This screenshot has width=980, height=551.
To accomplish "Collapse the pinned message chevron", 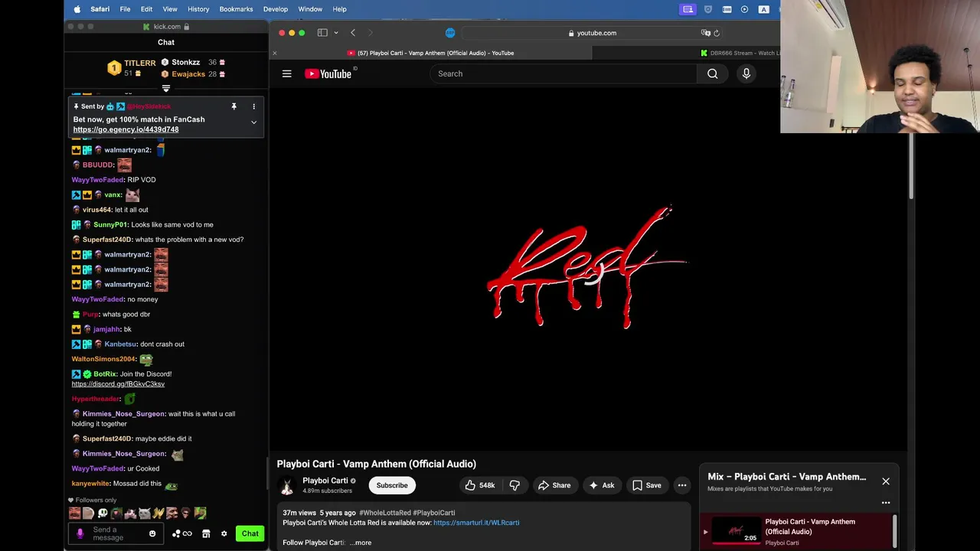I will pyautogui.click(x=253, y=122).
